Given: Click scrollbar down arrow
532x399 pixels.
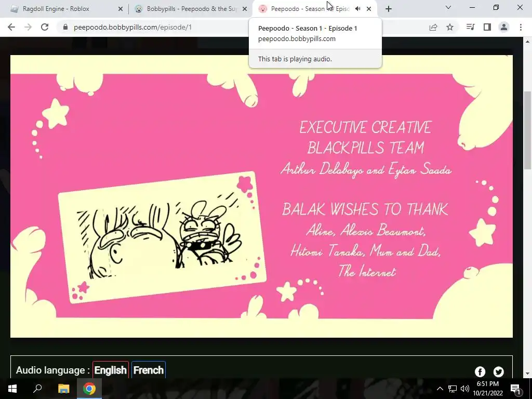Looking at the screenshot, I should tap(527, 374).
